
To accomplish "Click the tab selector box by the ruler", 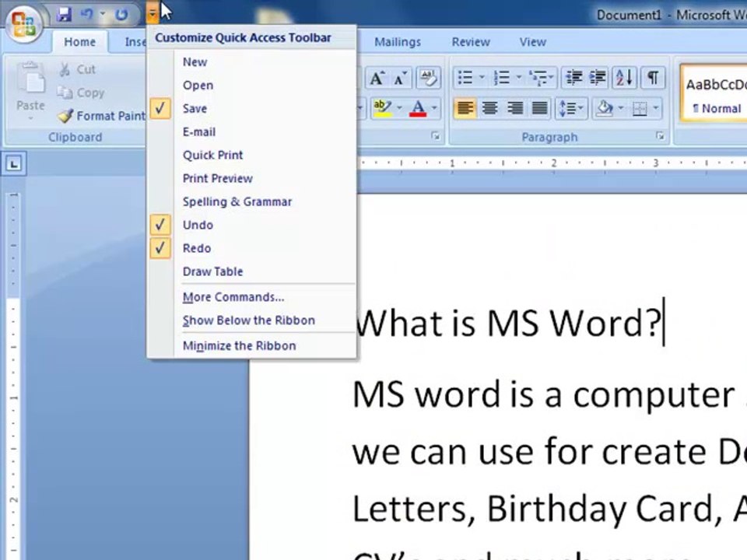I will (13, 164).
